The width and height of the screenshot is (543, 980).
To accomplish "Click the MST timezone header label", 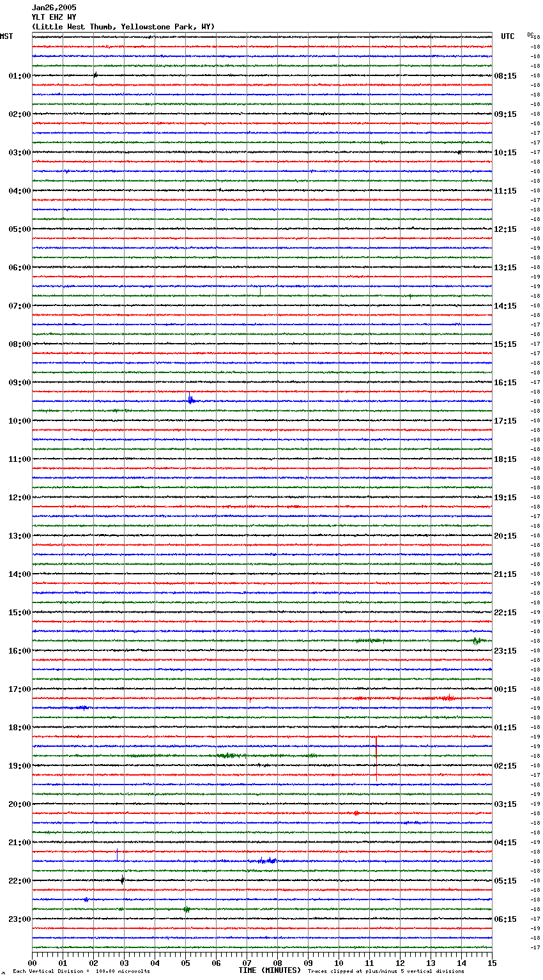I will pos(6,36).
